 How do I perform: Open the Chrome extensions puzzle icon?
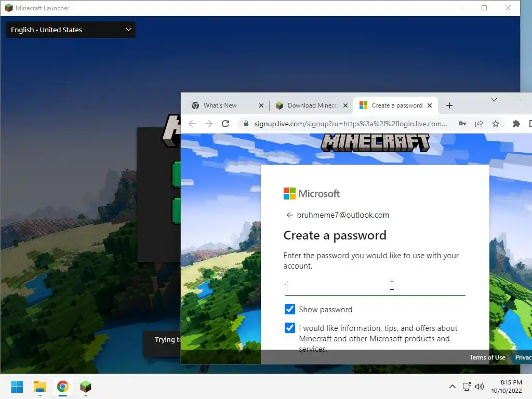516,124
